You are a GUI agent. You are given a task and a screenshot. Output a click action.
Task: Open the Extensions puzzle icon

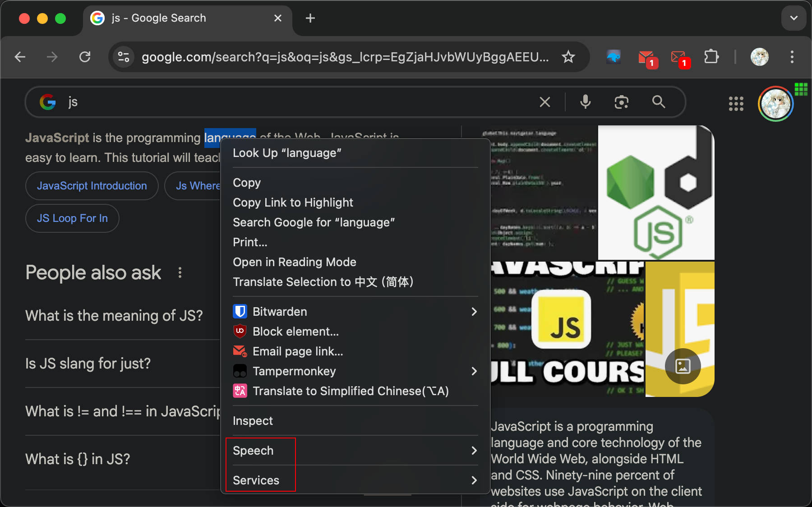coord(711,57)
